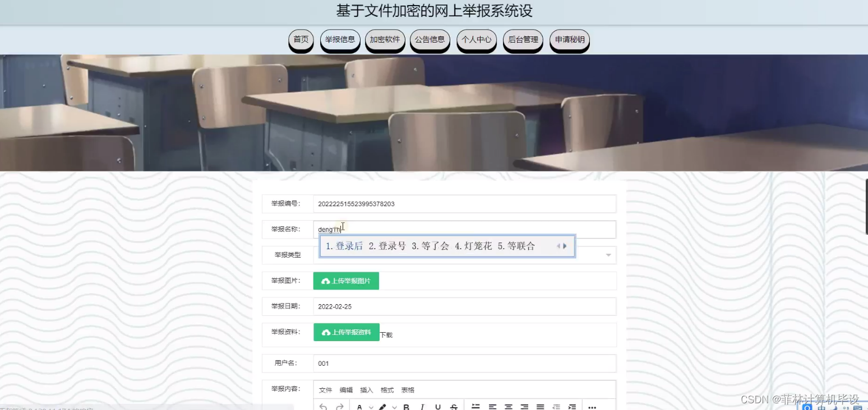Click the undo icon in the editor toolbar
This screenshot has height=410, width=868.
pos(322,406)
